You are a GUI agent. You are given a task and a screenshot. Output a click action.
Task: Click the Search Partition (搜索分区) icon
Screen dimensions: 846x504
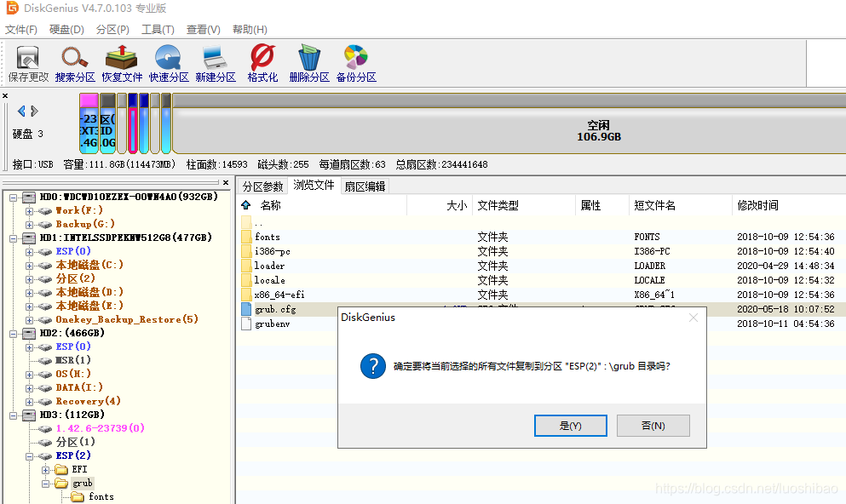point(75,64)
